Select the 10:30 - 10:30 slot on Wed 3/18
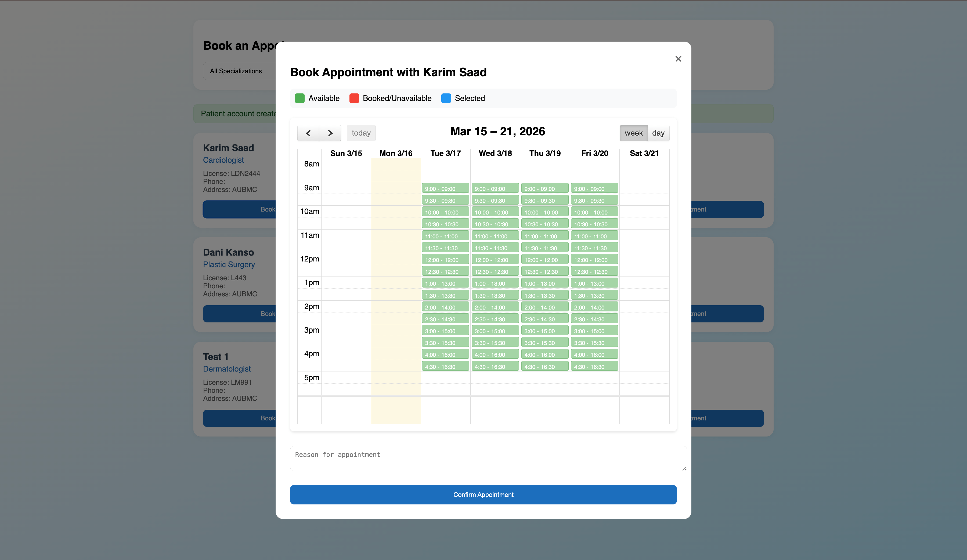Screen dimensions: 967x560 click(x=495, y=224)
